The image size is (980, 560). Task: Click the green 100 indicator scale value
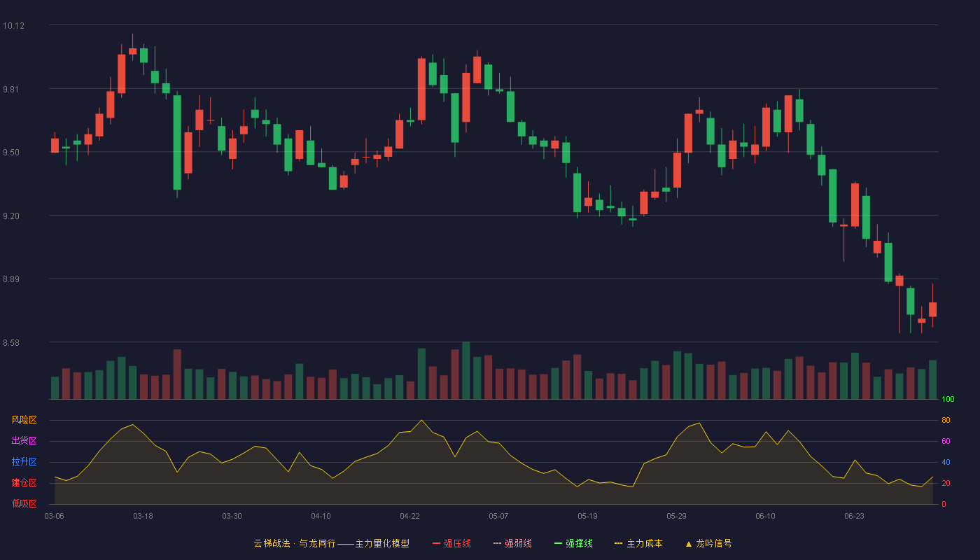pos(948,400)
